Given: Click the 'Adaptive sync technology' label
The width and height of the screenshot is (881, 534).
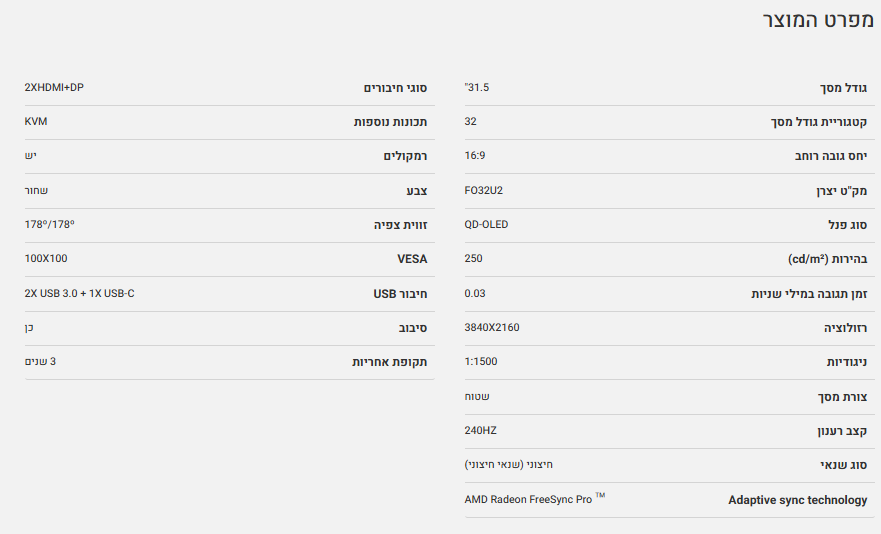Looking at the screenshot, I should [x=797, y=500].
